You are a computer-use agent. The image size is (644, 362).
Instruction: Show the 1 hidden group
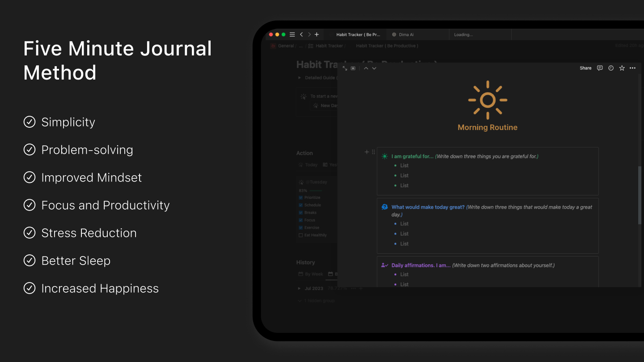316,301
